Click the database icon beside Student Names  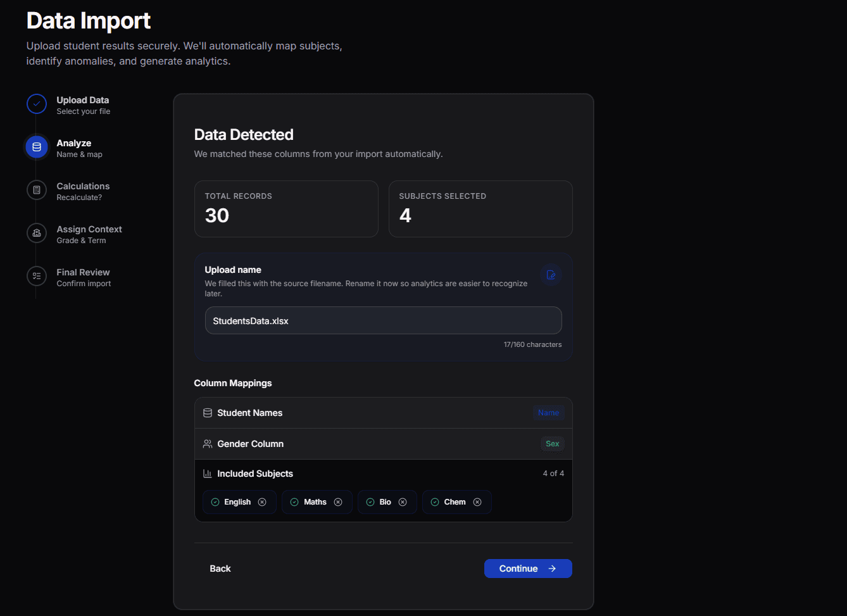coord(208,413)
